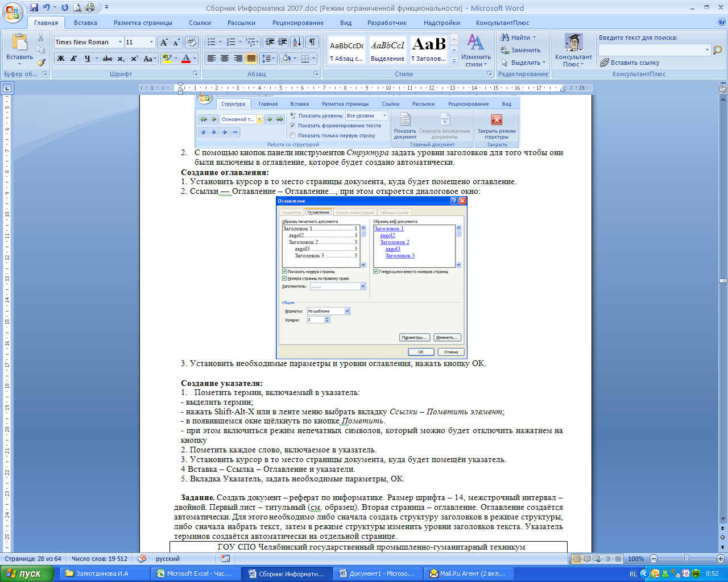Apply strikethrough formatting
Image resolution: width=728 pixels, height=582 pixels.
pyautogui.click(x=107, y=59)
